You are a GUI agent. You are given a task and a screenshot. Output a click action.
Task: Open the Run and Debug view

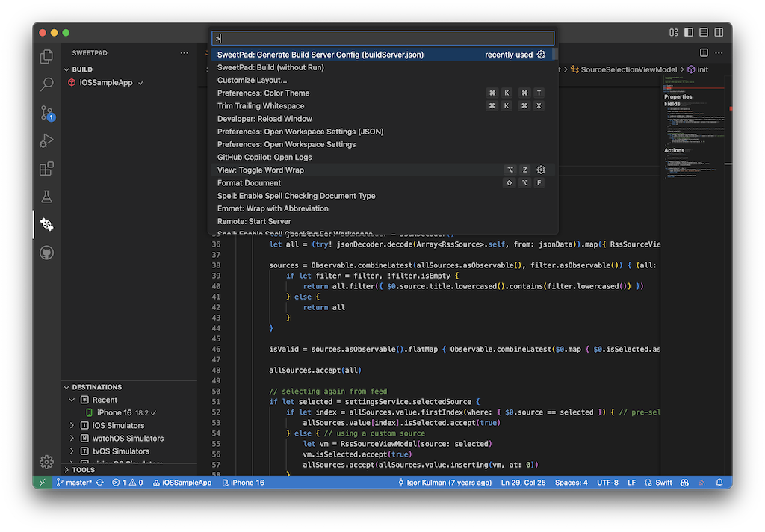click(46, 140)
